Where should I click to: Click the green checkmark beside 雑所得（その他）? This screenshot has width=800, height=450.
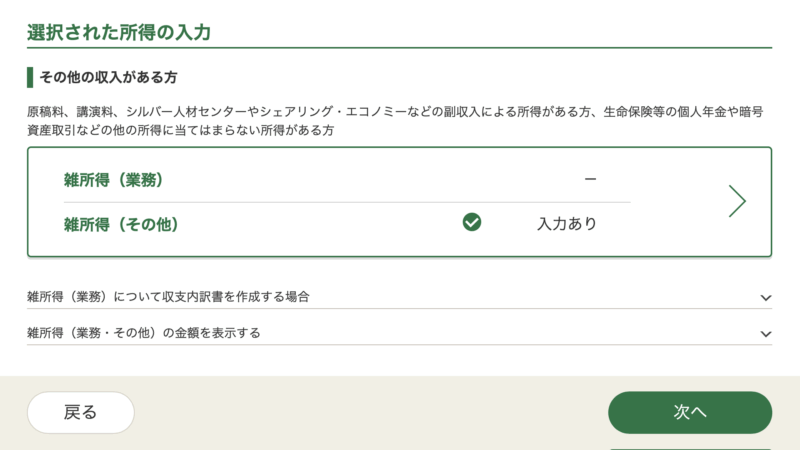coord(472,222)
